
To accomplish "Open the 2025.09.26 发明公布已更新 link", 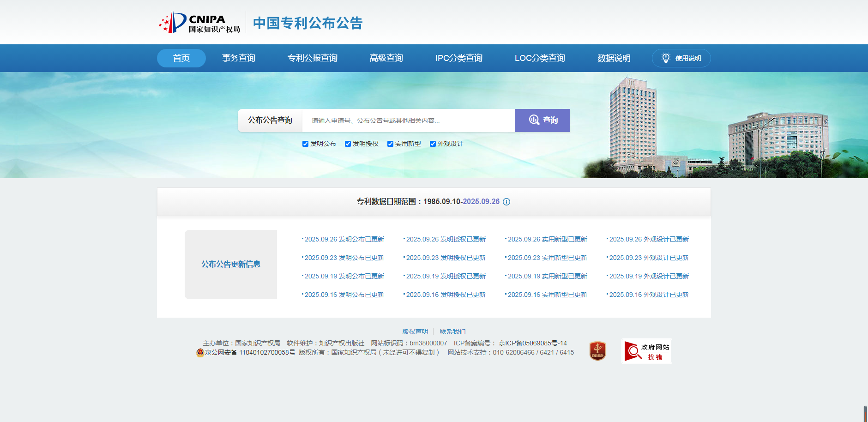I will [344, 239].
